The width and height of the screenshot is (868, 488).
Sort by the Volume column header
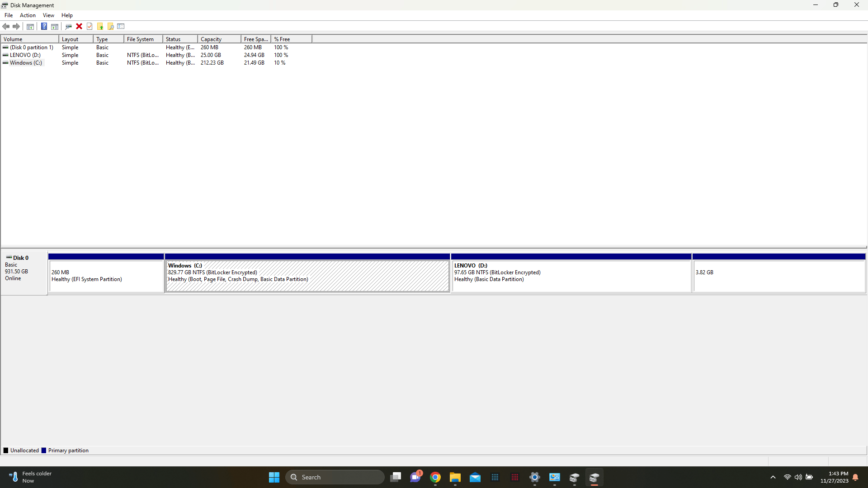tap(30, 39)
